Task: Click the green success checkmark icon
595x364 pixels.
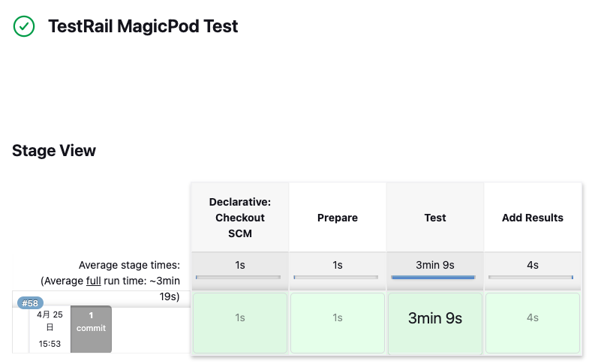Action: (24, 27)
